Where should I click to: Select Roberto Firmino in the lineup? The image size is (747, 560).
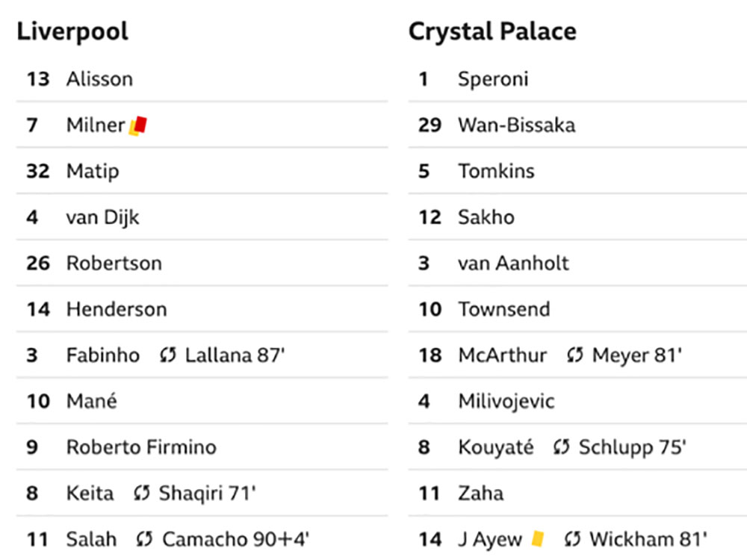click(x=141, y=447)
